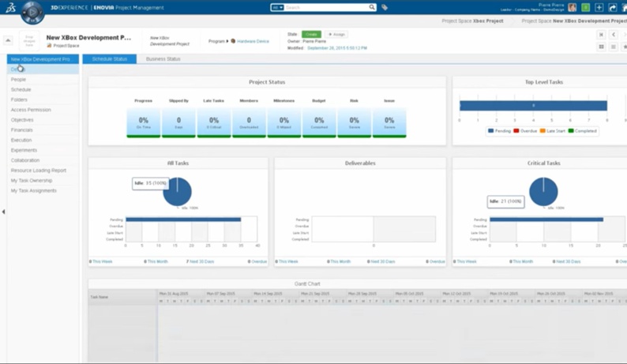Click the plus add icon in header
This screenshot has width=627, height=364.
coord(599,8)
